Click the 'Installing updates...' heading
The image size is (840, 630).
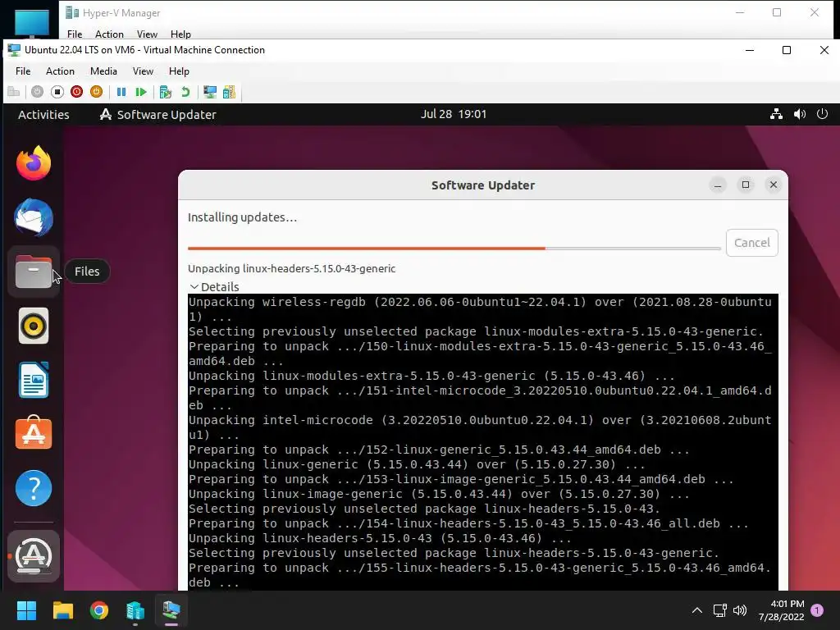pyautogui.click(x=242, y=217)
